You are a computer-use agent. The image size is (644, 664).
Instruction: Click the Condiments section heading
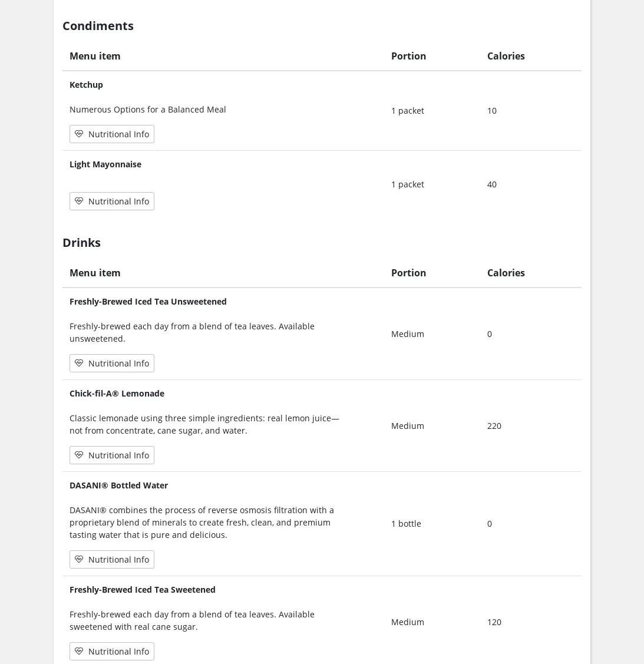tap(98, 25)
